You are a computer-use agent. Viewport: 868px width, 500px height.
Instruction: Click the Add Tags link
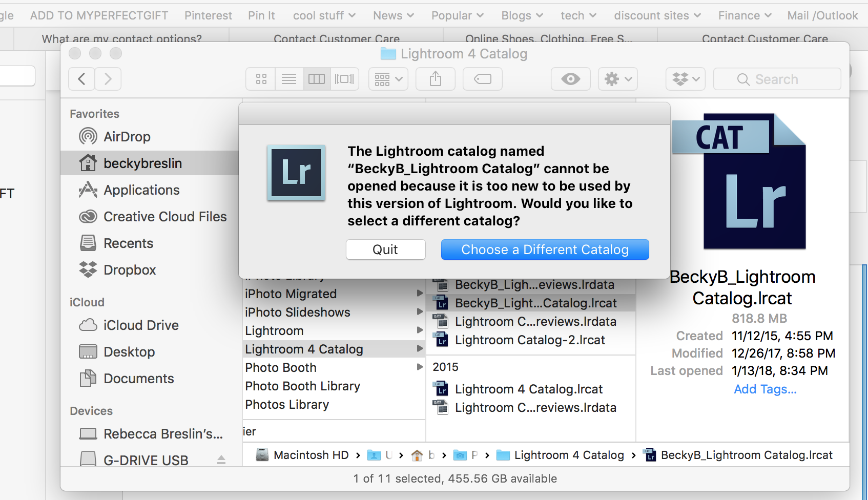766,389
